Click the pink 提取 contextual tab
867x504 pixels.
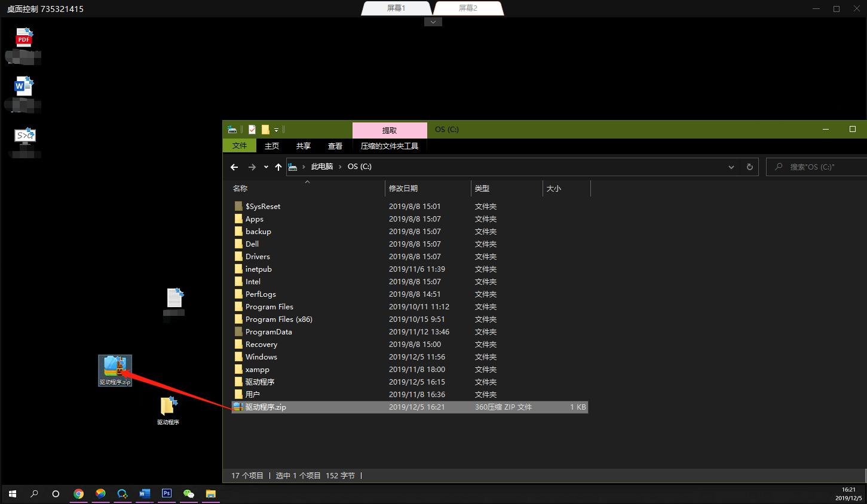pos(390,130)
